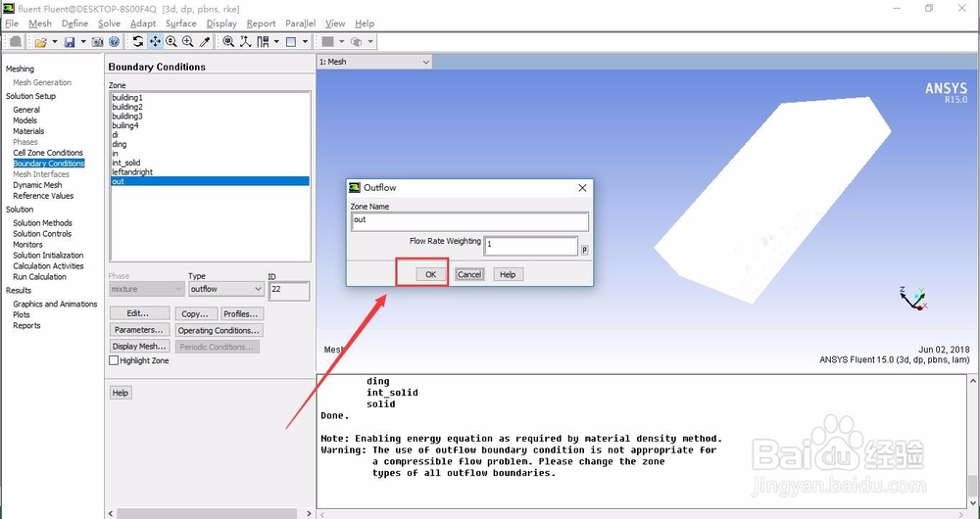Open Run Calculation in the navigation tree
Viewport: 980px width, 519px height.
(x=39, y=277)
